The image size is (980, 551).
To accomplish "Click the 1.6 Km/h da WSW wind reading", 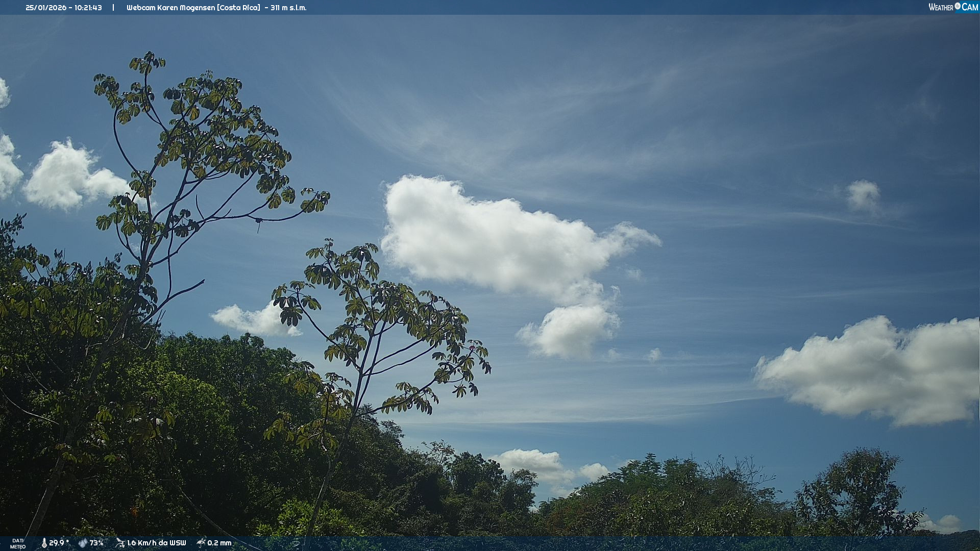I will click(156, 543).
